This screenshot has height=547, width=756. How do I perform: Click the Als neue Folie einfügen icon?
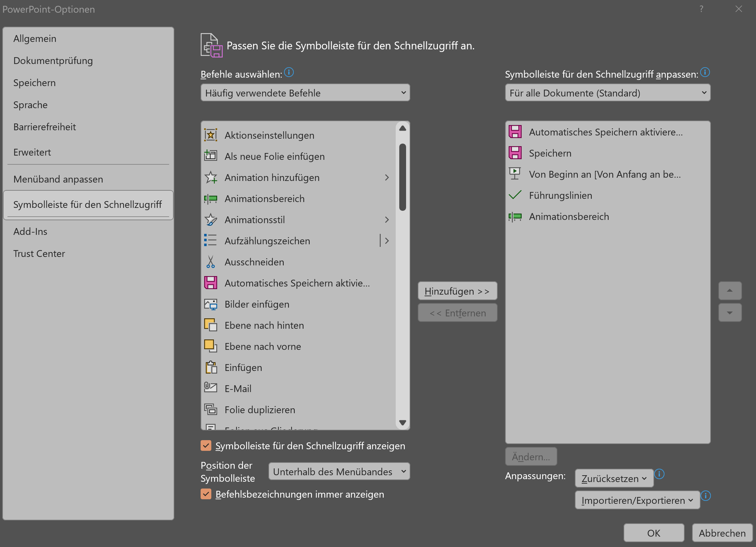tap(211, 156)
